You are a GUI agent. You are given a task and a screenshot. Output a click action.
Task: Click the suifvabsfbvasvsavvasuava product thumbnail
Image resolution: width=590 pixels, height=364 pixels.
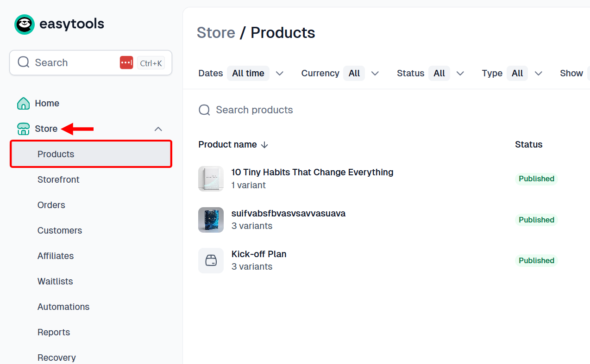tap(211, 220)
